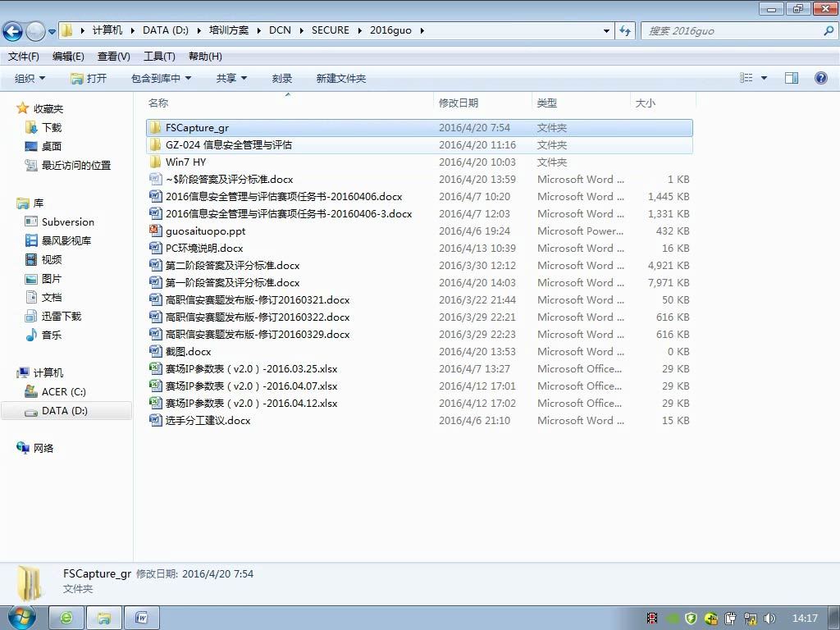Image resolution: width=840 pixels, height=630 pixels.
Task: Open the 工具(T) menu
Action: (x=159, y=57)
